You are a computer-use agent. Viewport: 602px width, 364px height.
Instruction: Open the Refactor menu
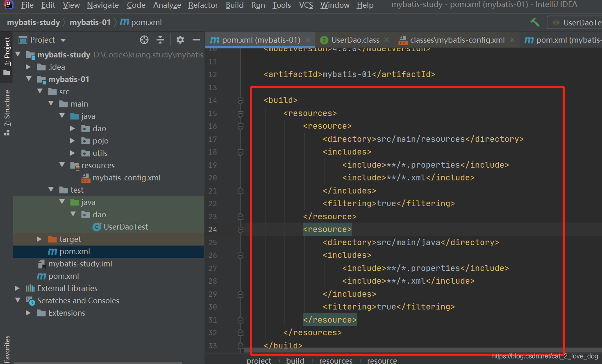click(203, 5)
